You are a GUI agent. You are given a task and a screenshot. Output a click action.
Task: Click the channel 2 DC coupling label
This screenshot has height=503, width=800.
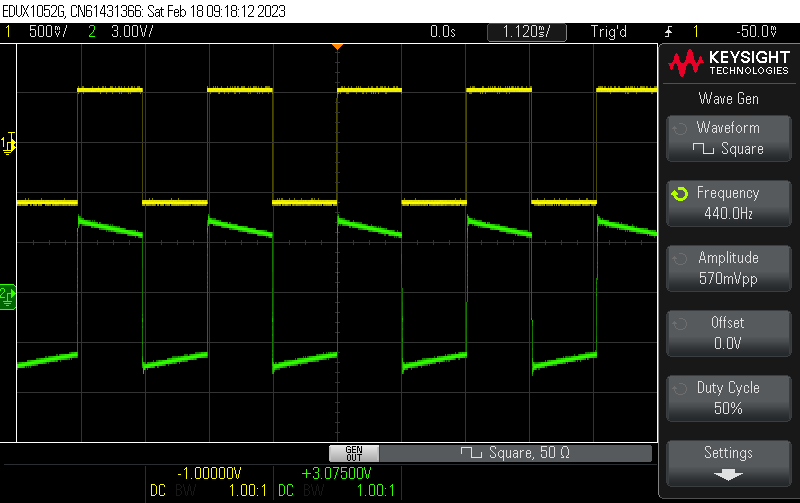286,491
